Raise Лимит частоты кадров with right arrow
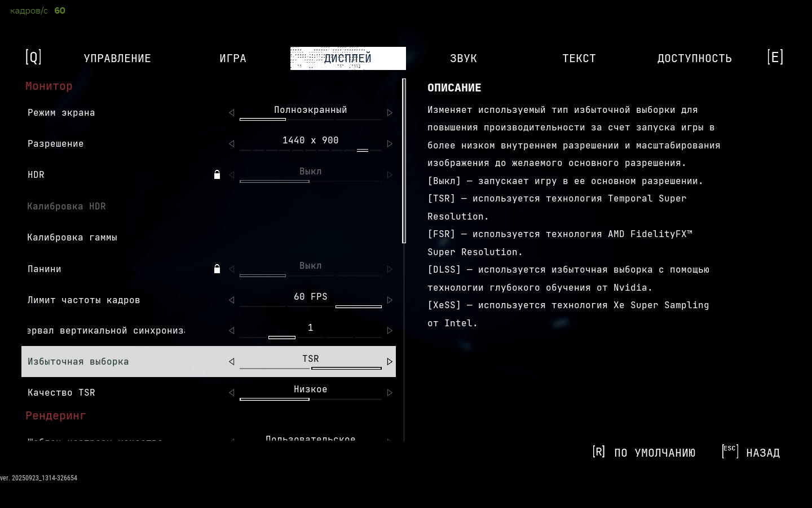 coord(390,300)
